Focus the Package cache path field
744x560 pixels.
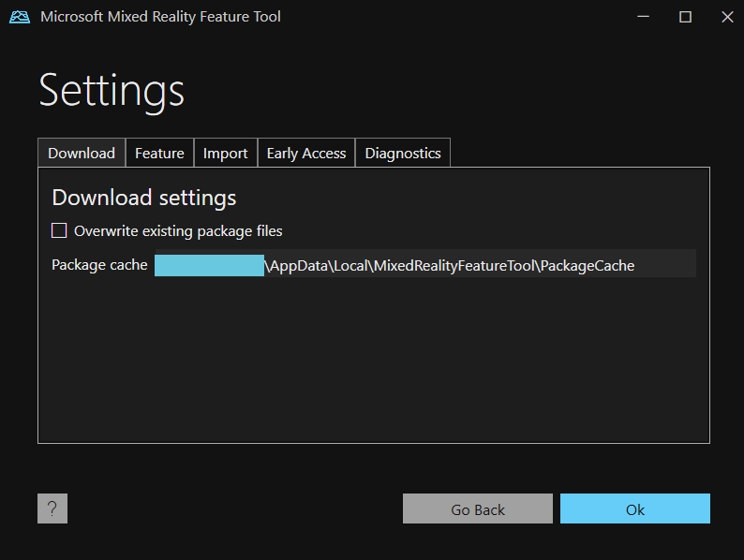(425, 263)
